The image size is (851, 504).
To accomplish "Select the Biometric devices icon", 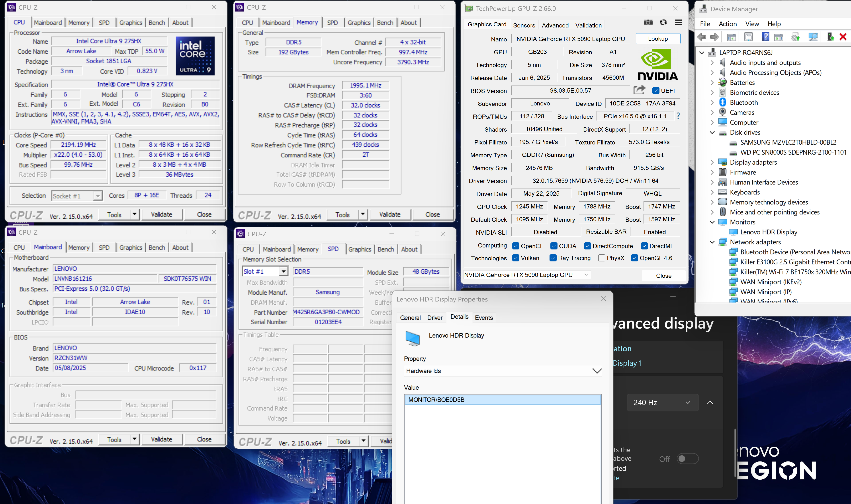I will (723, 92).
